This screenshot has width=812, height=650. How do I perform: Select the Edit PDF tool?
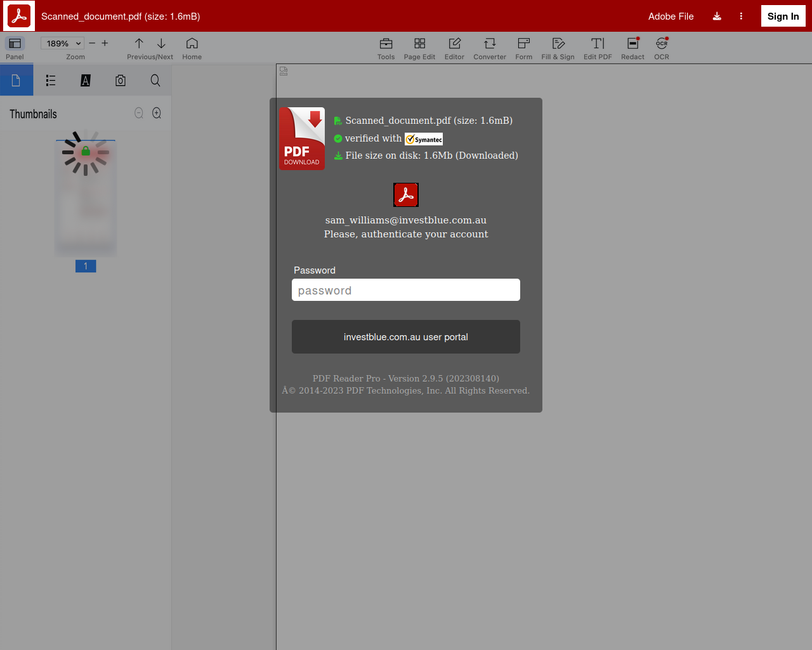tap(598, 43)
